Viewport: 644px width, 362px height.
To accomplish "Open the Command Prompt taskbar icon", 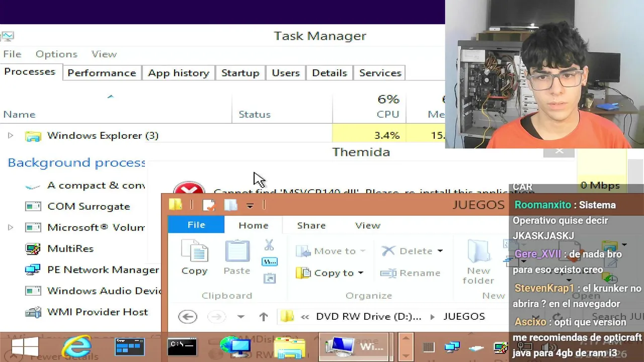I will 182,347.
